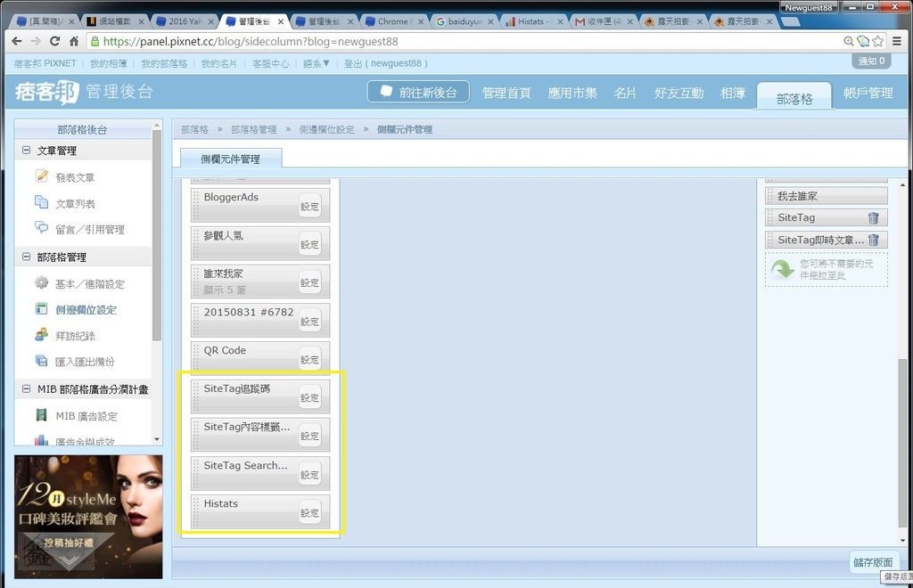
Task: Click the browser forward arrow
Action: pos(36,41)
